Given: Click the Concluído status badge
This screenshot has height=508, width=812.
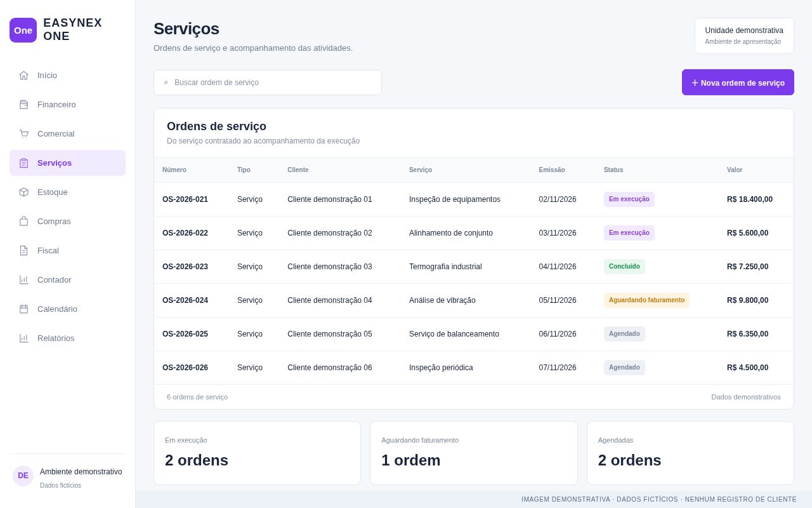Looking at the screenshot, I should click(624, 267).
